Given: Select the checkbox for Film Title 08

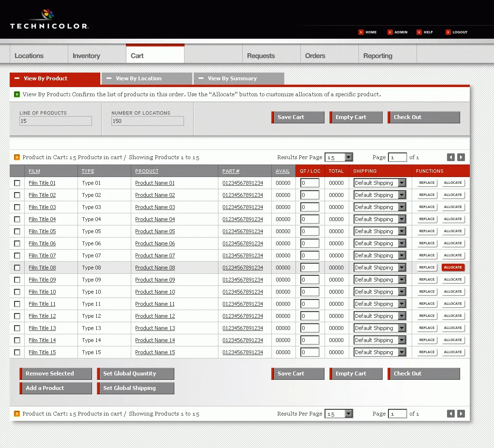Looking at the screenshot, I should click(x=17, y=268).
